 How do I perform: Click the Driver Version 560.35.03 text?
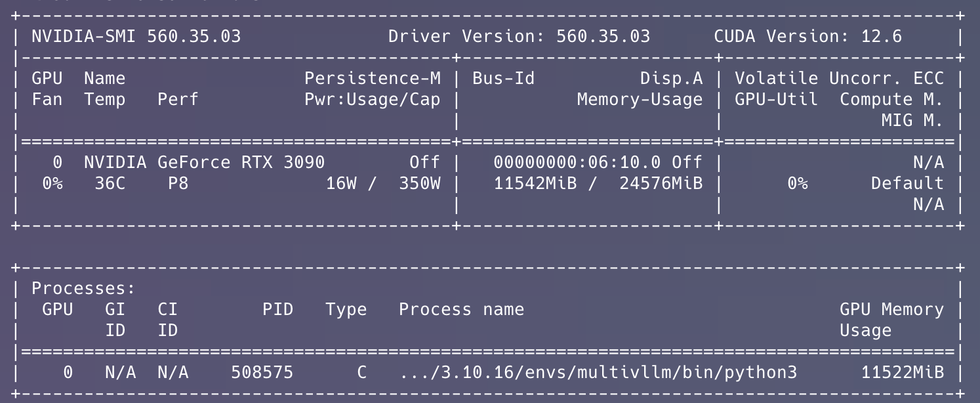(519, 36)
